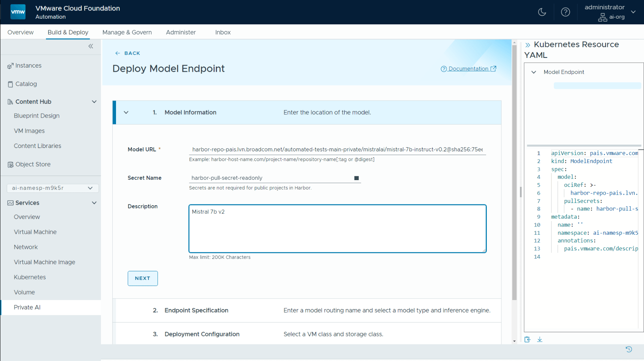Download the Kubernetes Resource YAML
Viewport: 644px width, 361px height.
[x=540, y=339]
